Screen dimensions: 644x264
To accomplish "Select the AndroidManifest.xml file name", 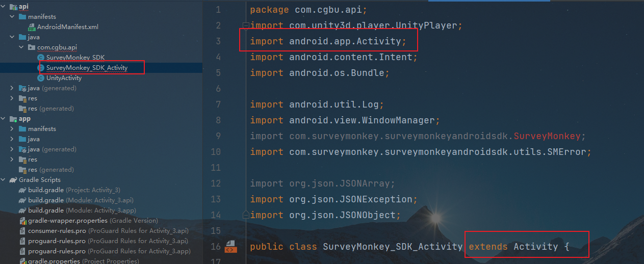I will tap(68, 27).
